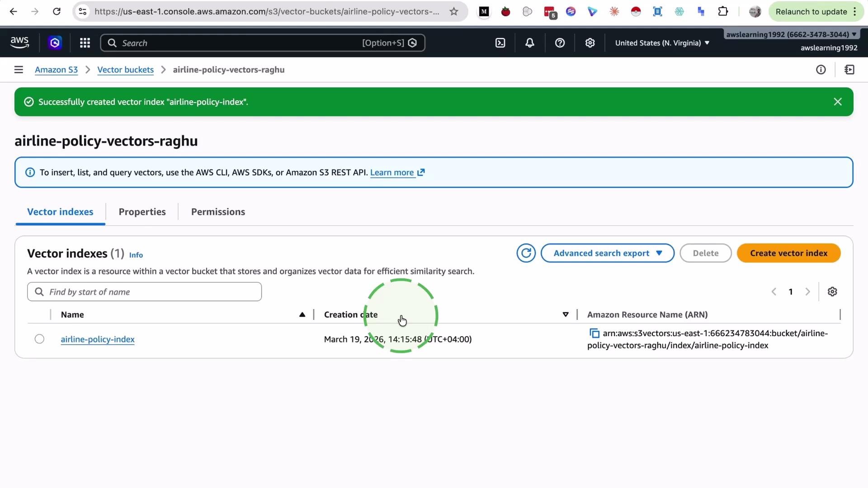Click Relaunch to update button
Image resolution: width=868 pixels, height=488 pixels.
tap(811, 12)
